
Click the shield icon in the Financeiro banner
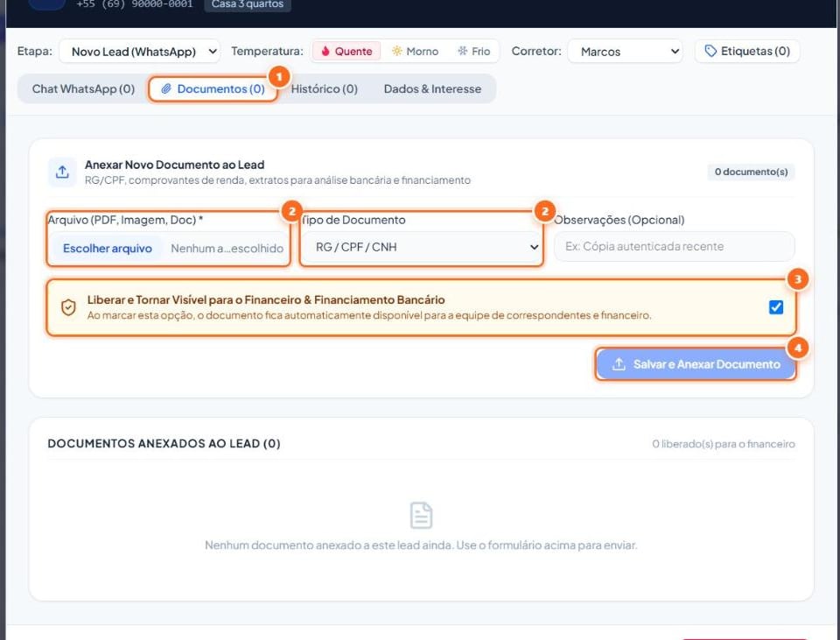[68, 307]
